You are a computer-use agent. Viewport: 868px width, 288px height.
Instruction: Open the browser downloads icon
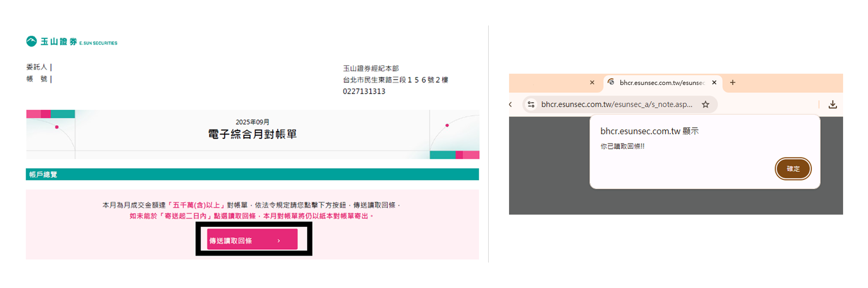[x=832, y=105]
